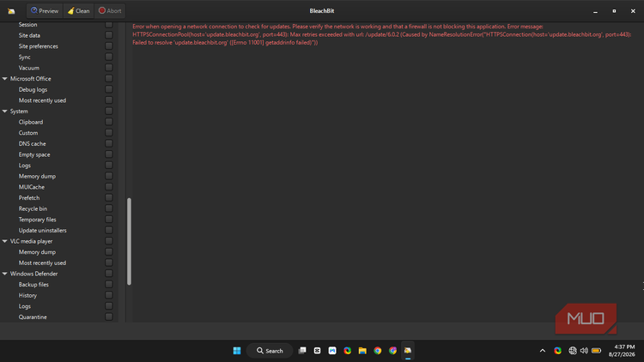
Task: Click the taskbar Search box
Action: point(270,351)
